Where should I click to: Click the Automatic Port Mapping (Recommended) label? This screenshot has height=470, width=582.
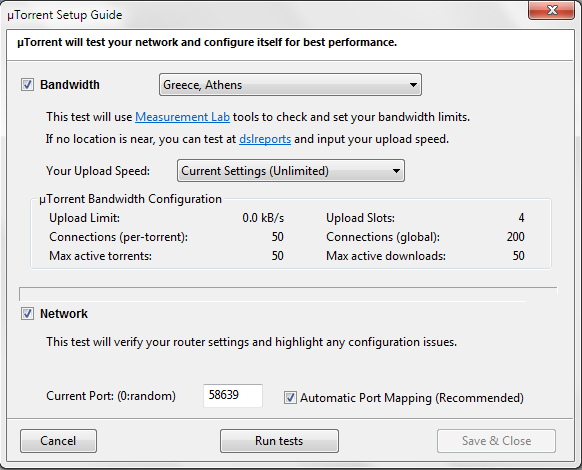pyautogui.click(x=412, y=398)
